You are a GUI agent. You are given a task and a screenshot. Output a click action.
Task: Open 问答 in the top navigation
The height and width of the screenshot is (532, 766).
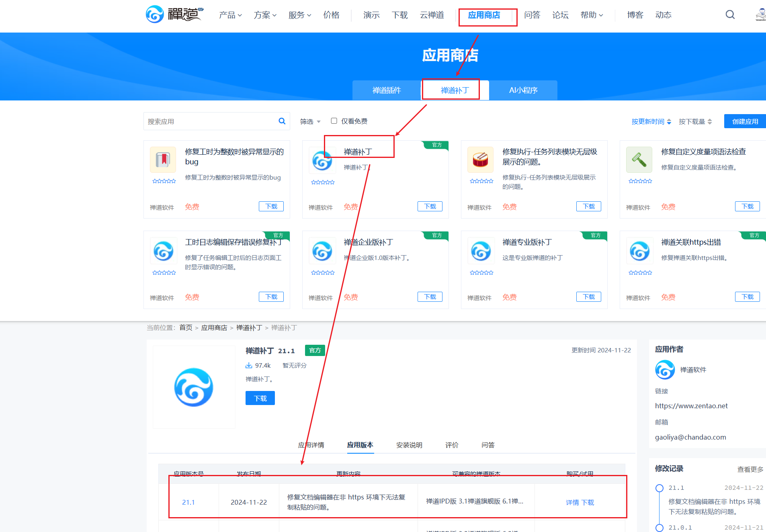532,15
